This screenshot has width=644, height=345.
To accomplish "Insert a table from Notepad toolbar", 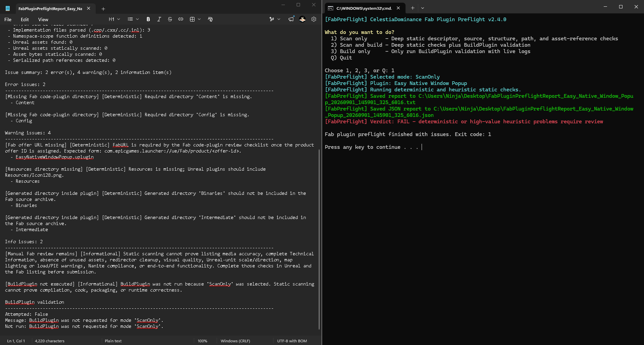I will pyautogui.click(x=192, y=19).
